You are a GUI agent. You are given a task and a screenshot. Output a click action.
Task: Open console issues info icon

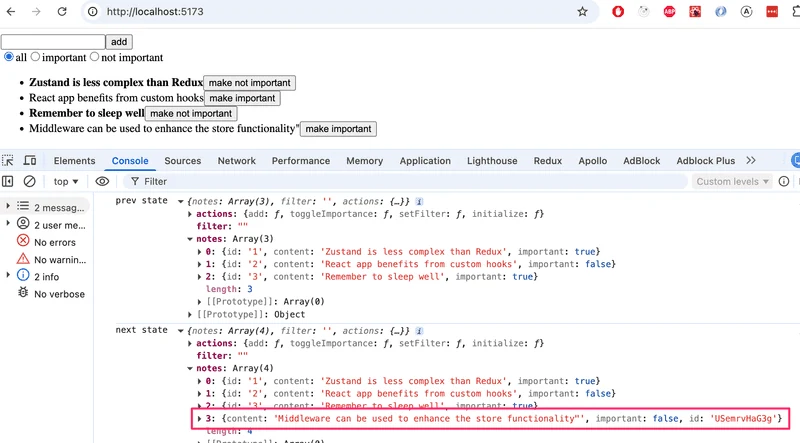(x=784, y=181)
